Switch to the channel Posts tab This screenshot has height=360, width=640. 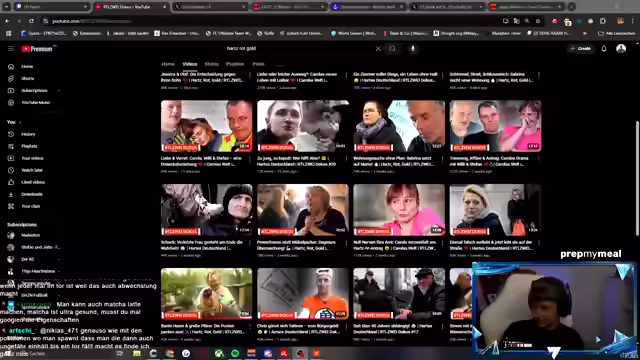258,64
